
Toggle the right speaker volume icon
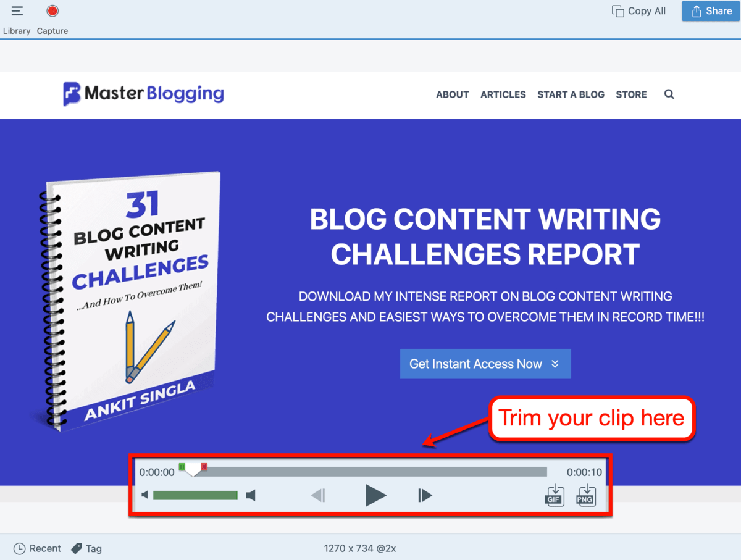(251, 495)
